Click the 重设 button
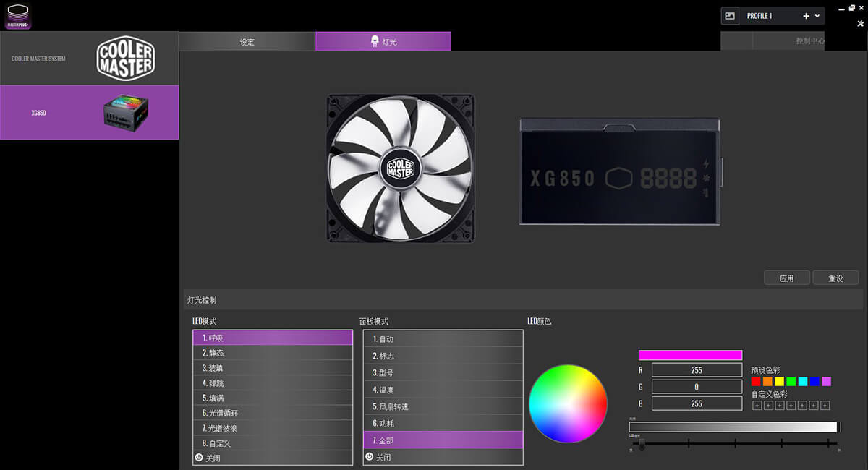The width and height of the screenshot is (868, 470). (835, 278)
